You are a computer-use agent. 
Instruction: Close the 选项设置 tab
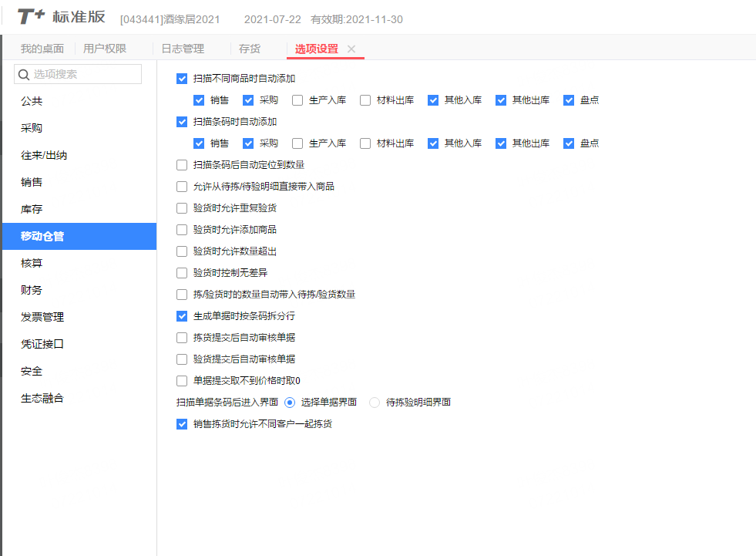pos(351,49)
